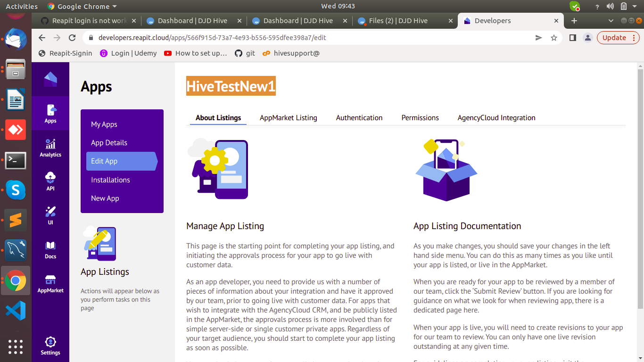Open AppMarket from the sidebar
This screenshot has height=362, width=644.
tap(50, 282)
